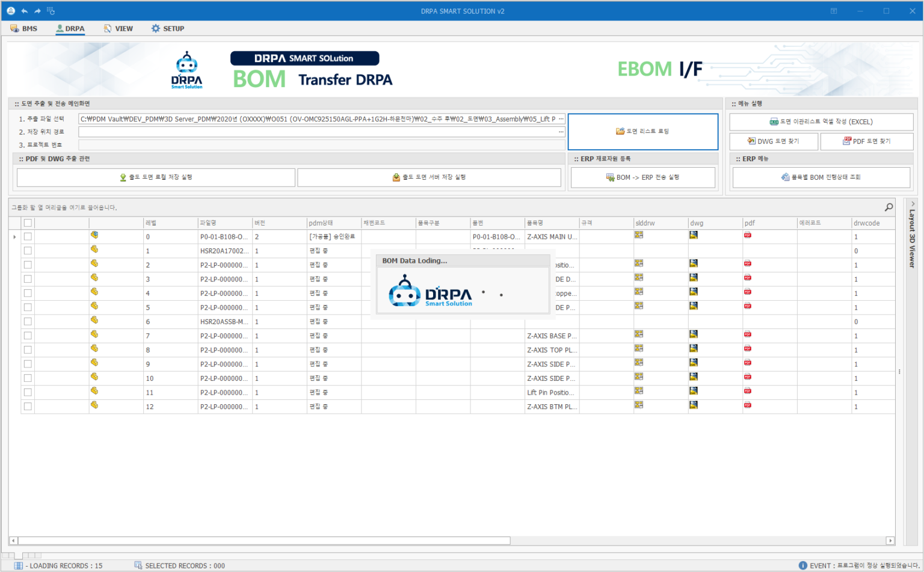Open the PDF icon on the Z-AXIS MAIN row
The image size is (924, 572).
coord(747,235)
